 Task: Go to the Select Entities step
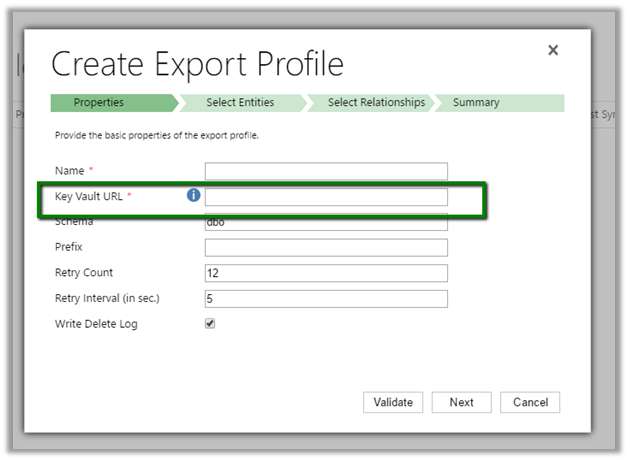click(x=240, y=103)
